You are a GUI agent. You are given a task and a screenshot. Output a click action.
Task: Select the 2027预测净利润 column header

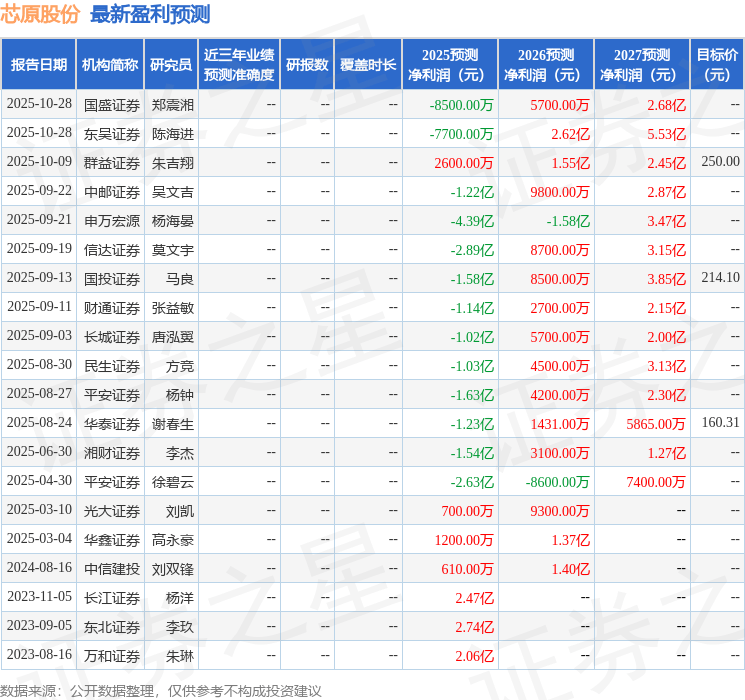tap(641, 65)
